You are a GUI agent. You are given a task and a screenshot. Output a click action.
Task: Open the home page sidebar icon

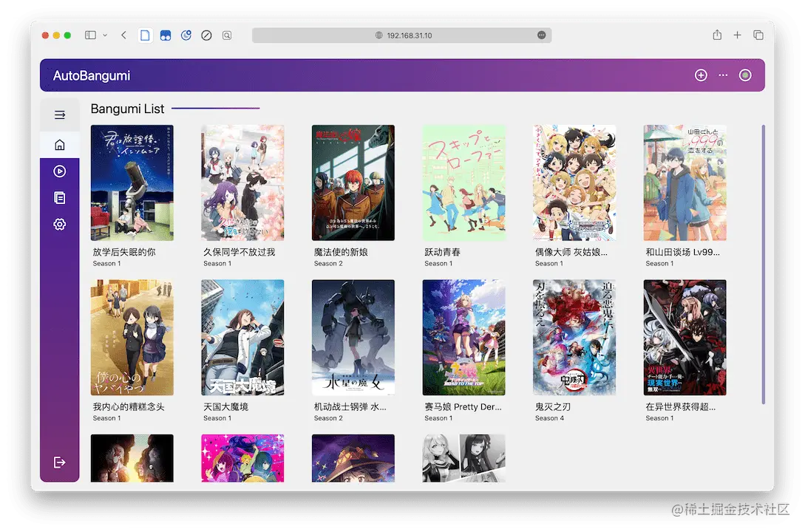(60, 145)
